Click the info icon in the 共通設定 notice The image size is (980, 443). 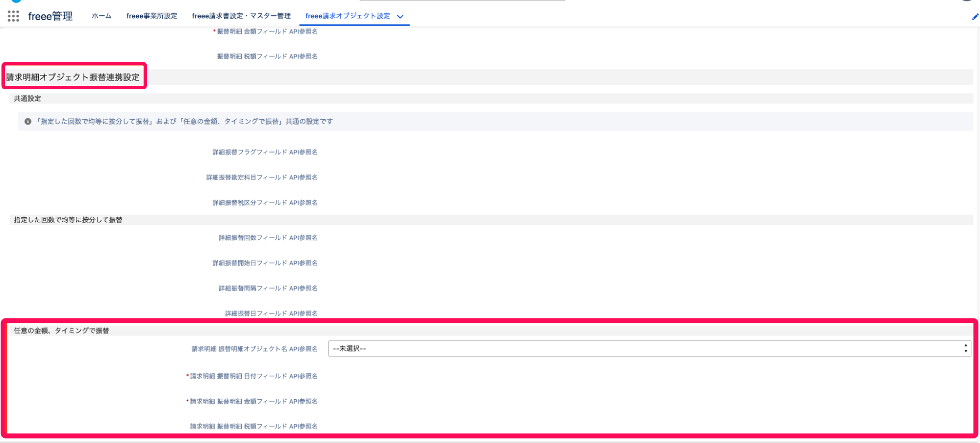tap(28, 121)
